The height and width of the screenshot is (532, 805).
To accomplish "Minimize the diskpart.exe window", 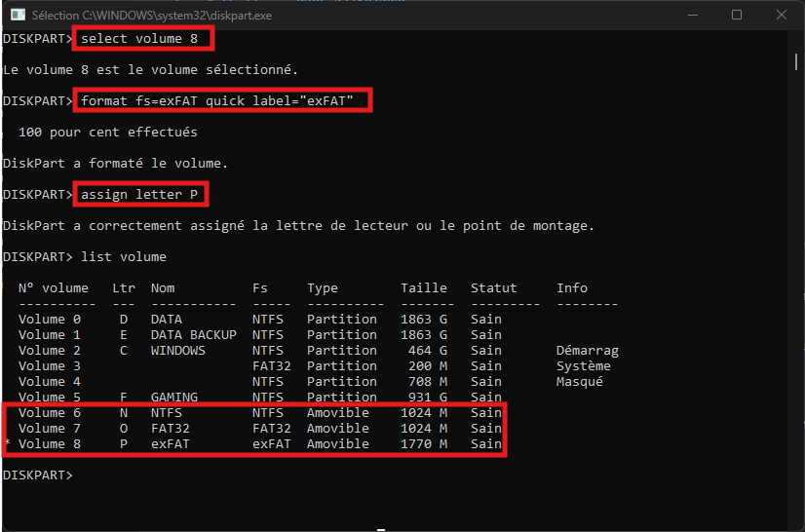I will pyautogui.click(x=692, y=15).
